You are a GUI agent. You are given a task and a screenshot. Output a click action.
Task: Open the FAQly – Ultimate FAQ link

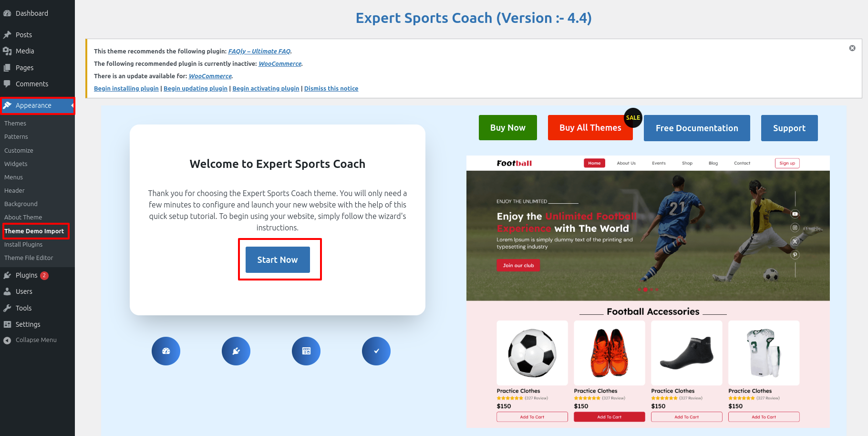[x=259, y=52]
